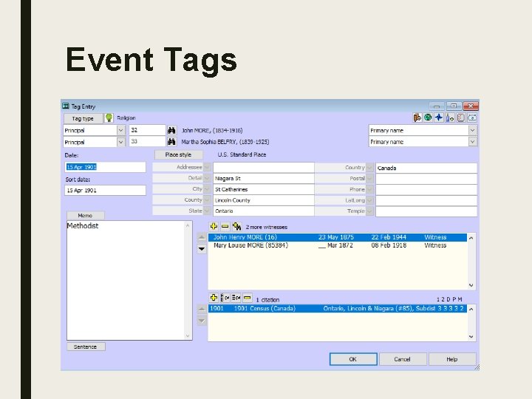The width and height of the screenshot is (532, 399).
Task: Click witness list scrollbar down arrow
Action: pos(471,285)
